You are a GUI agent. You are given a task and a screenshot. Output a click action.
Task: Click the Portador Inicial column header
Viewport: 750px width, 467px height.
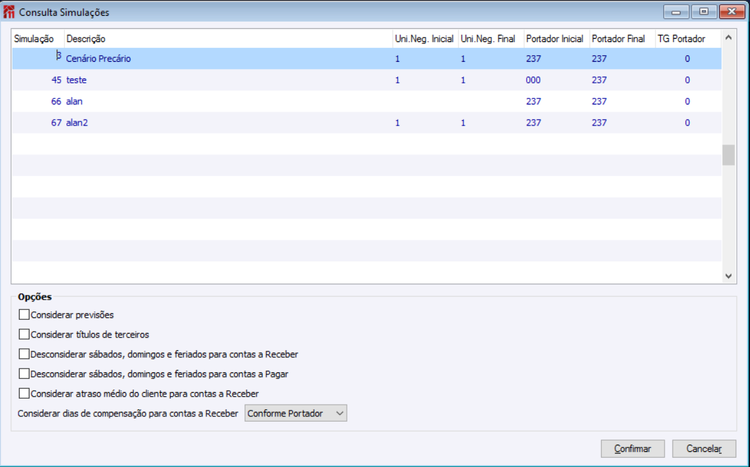556,39
